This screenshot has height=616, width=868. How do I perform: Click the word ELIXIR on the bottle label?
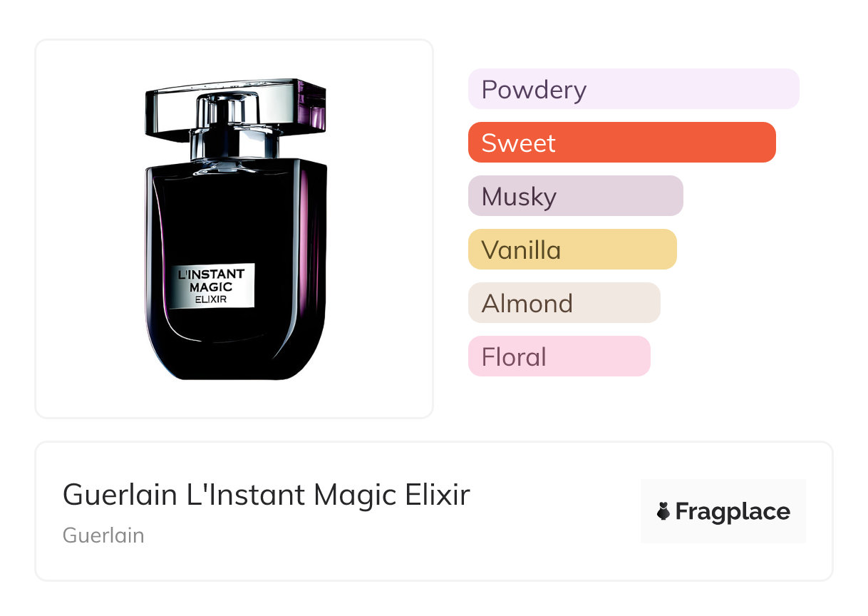click(x=211, y=299)
